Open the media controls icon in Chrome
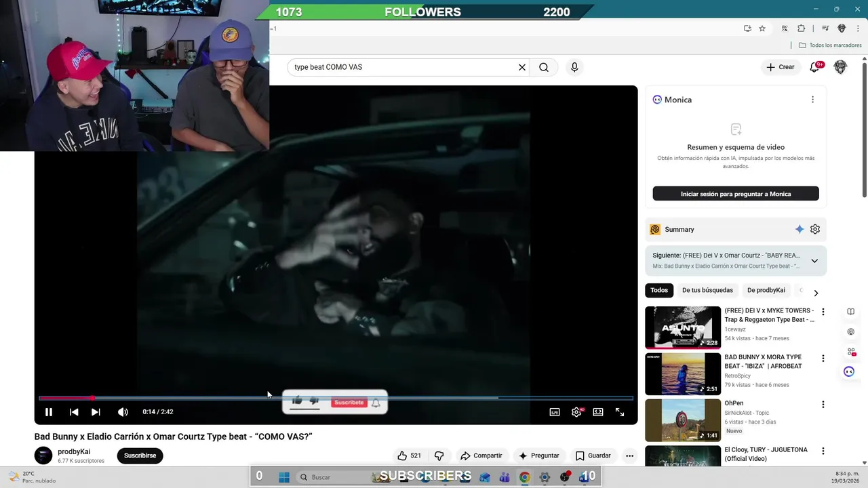868x488 pixels. pos(825,28)
